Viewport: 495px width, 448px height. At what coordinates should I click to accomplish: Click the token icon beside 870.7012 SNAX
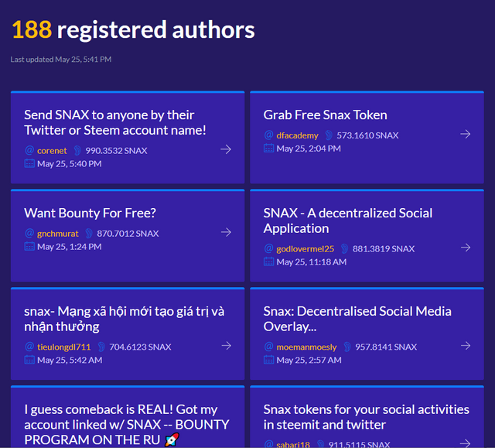[x=89, y=233]
